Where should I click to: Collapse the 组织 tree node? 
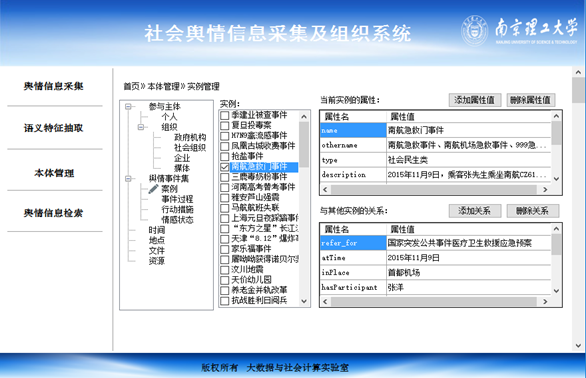coord(141,127)
